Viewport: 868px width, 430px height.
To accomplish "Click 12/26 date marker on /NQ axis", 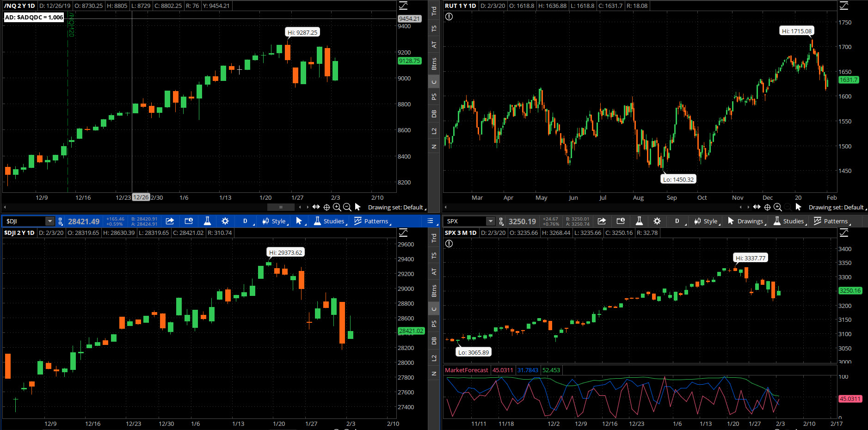I will [141, 197].
